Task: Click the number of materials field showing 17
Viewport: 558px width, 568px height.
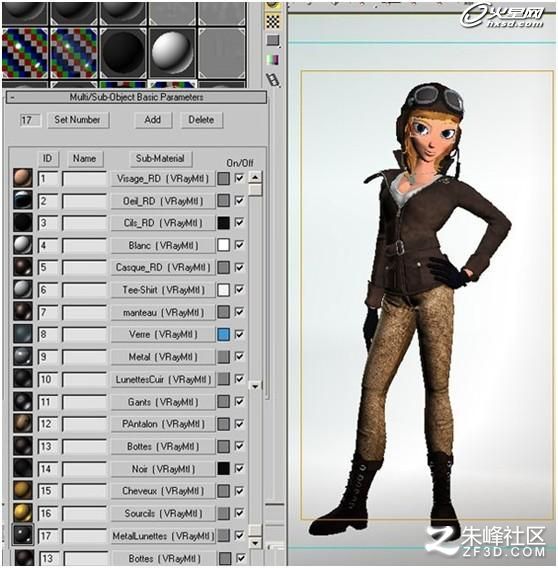Action: point(30,120)
